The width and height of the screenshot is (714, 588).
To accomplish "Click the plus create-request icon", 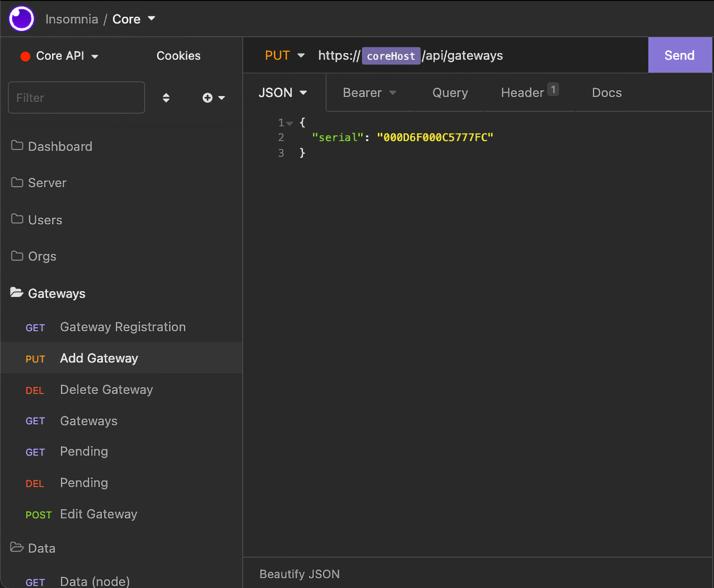I will 208,98.
